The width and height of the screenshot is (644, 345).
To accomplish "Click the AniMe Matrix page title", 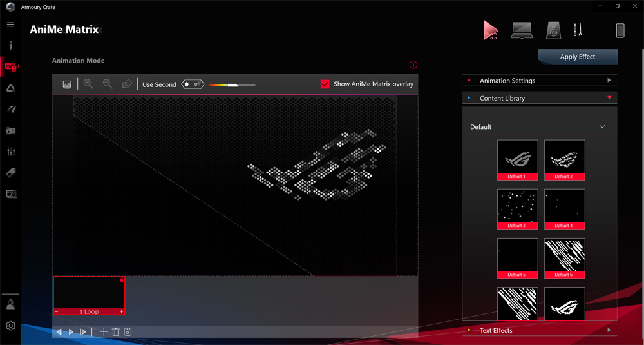I will coord(64,30).
